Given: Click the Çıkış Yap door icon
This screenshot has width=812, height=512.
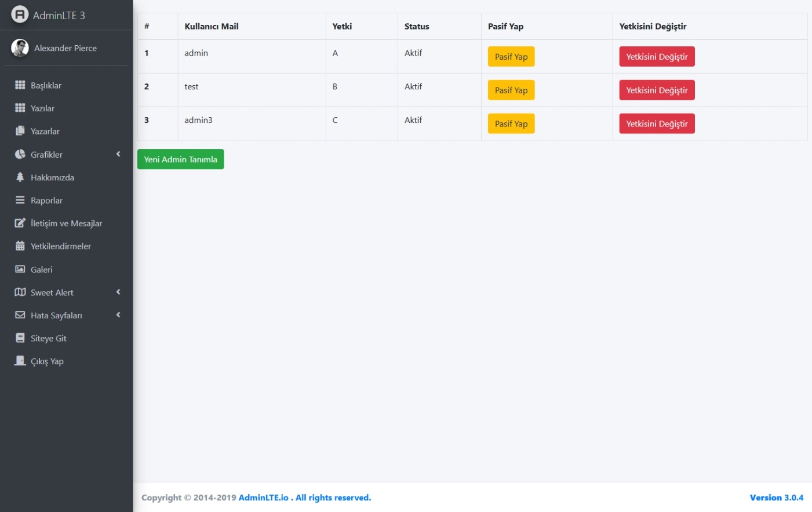Looking at the screenshot, I should [x=20, y=361].
